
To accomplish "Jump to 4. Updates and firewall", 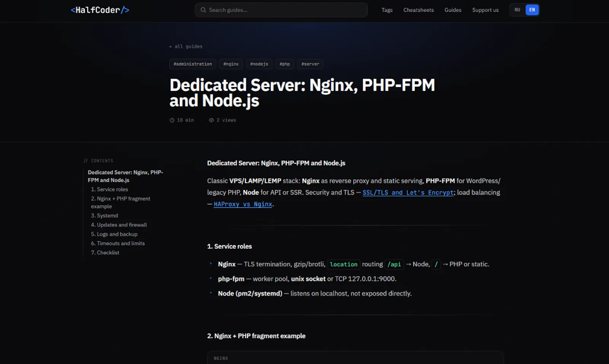I will (x=119, y=225).
